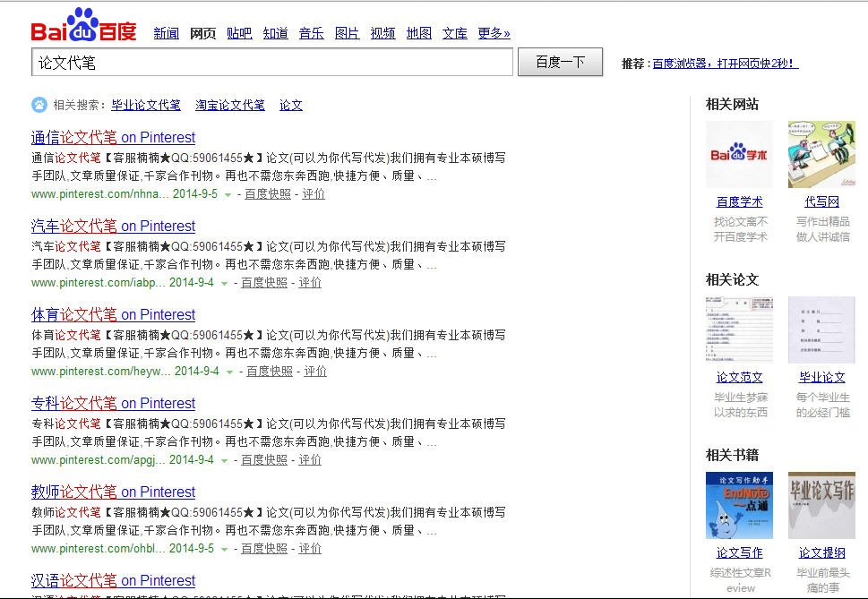Open the 论文提纲 book link
Screen dimensions: 868x599
(x=821, y=552)
